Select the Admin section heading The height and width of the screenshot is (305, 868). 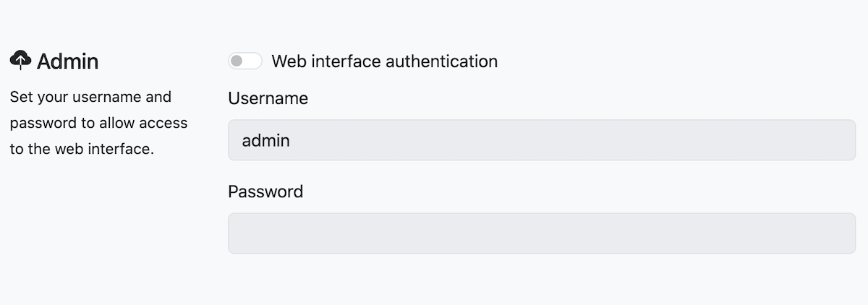(x=67, y=61)
